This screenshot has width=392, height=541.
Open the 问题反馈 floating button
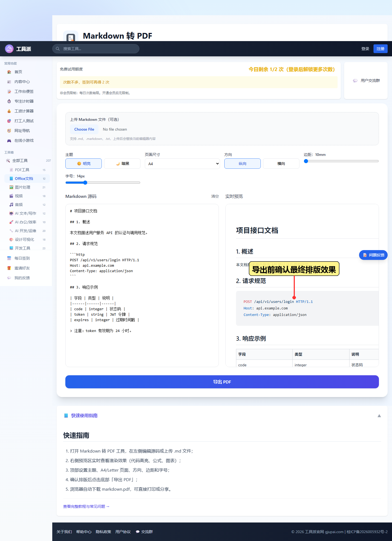[x=373, y=255]
